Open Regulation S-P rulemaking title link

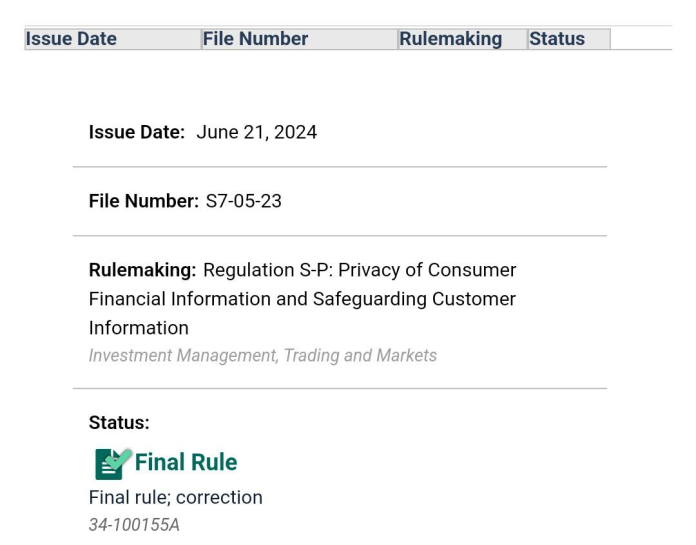(302, 299)
